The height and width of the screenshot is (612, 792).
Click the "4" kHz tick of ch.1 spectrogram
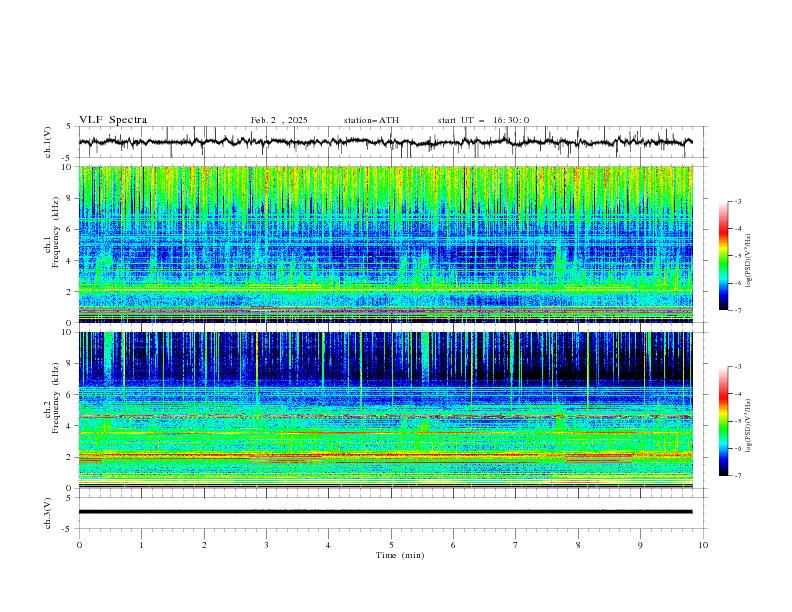[71, 261]
